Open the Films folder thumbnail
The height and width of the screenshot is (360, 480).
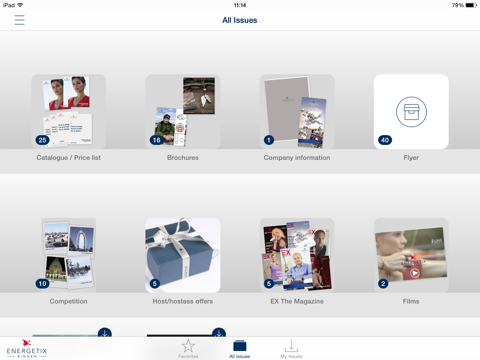point(411,255)
